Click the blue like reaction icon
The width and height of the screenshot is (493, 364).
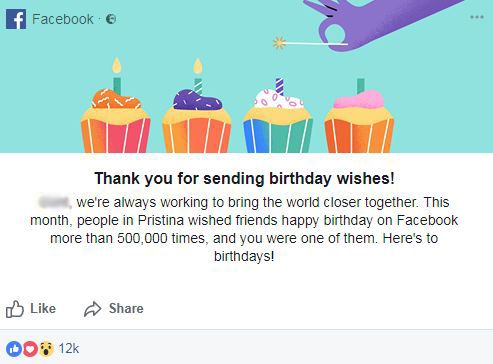pyautogui.click(x=14, y=349)
